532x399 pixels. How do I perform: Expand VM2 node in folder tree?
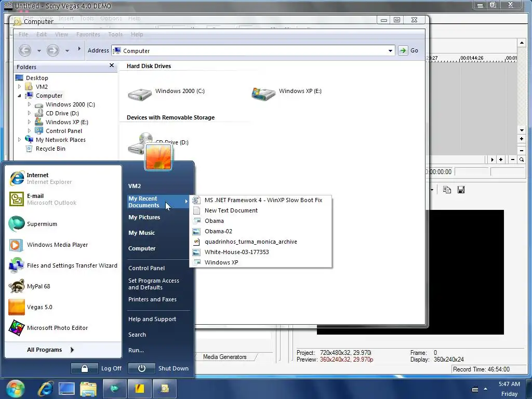pyautogui.click(x=19, y=87)
